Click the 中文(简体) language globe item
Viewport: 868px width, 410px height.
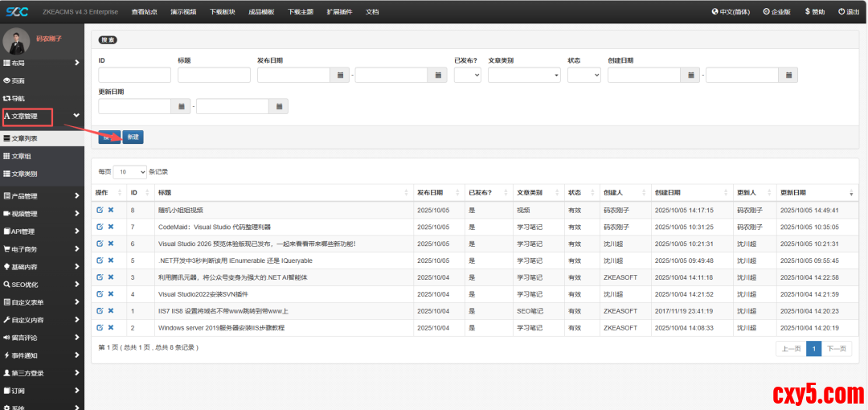tap(732, 12)
